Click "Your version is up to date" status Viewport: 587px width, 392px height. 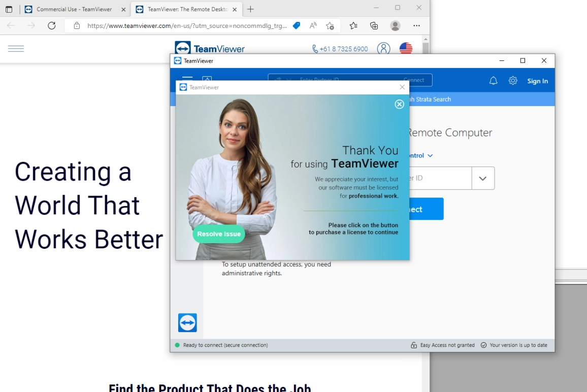point(514,345)
